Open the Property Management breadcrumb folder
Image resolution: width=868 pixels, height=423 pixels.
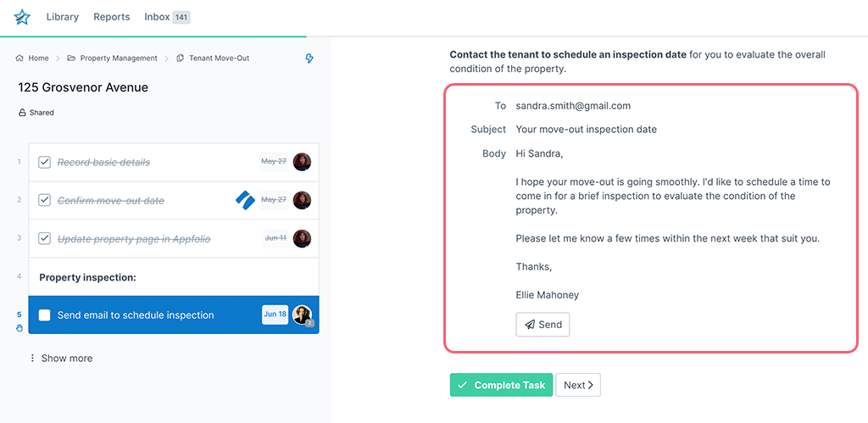click(x=118, y=58)
